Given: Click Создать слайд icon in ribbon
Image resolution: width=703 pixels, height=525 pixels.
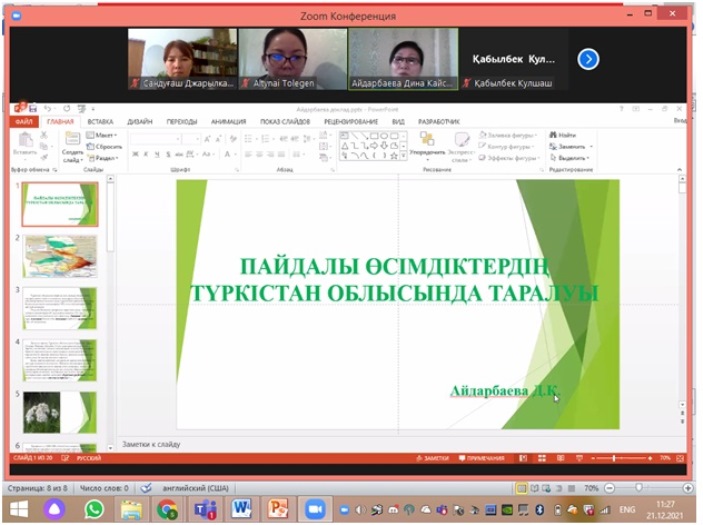Looking at the screenshot, I should tap(72, 145).
